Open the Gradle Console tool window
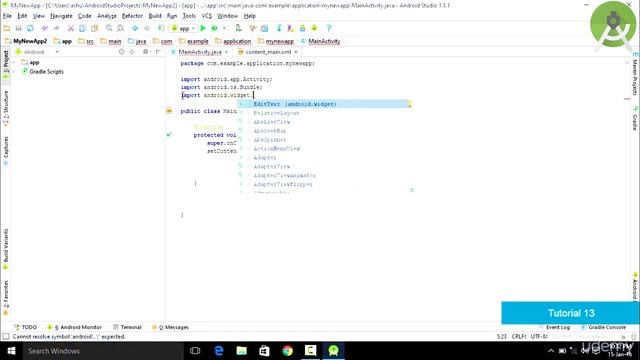This screenshot has width=640, height=360. (603, 327)
